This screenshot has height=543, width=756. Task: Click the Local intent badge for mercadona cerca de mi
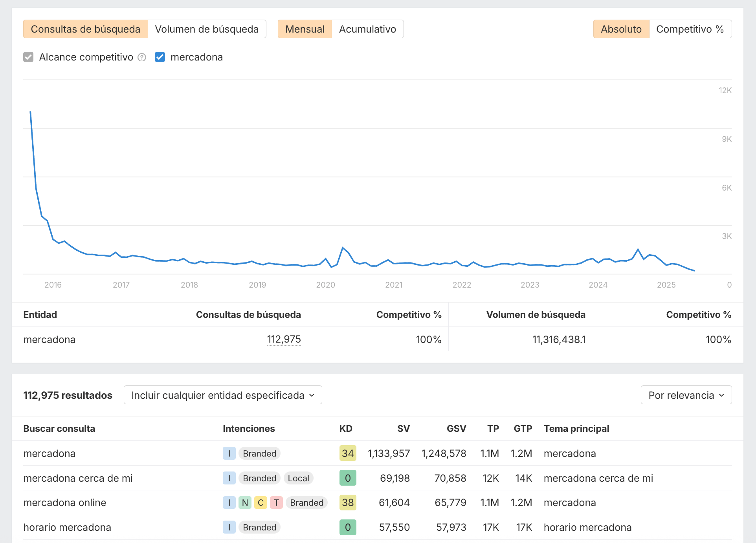[x=298, y=478]
